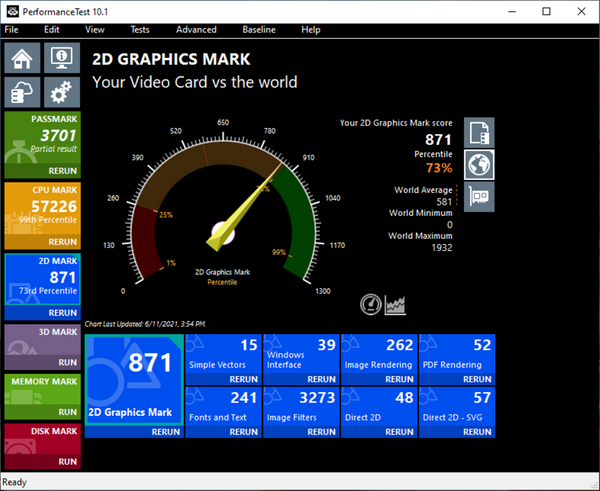Open the cloud baseline management icon

pyautogui.click(x=22, y=92)
